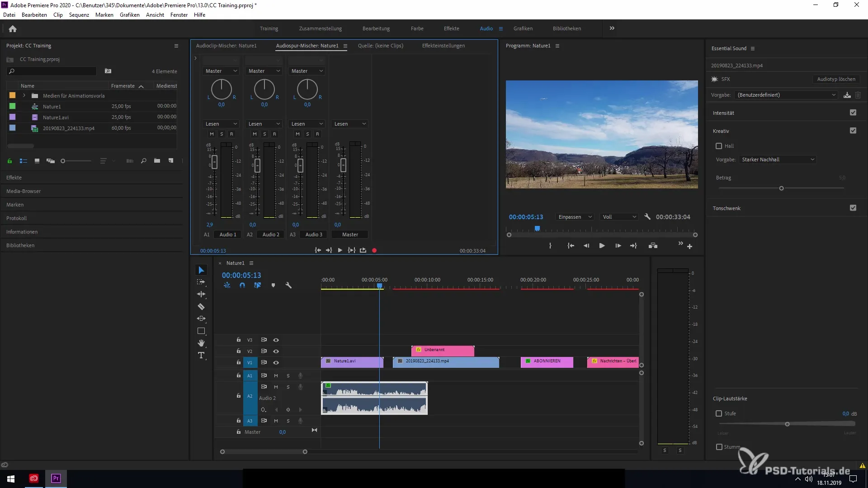Select the Type tool
868x488 pixels.
pyautogui.click(x=201, y=355)
